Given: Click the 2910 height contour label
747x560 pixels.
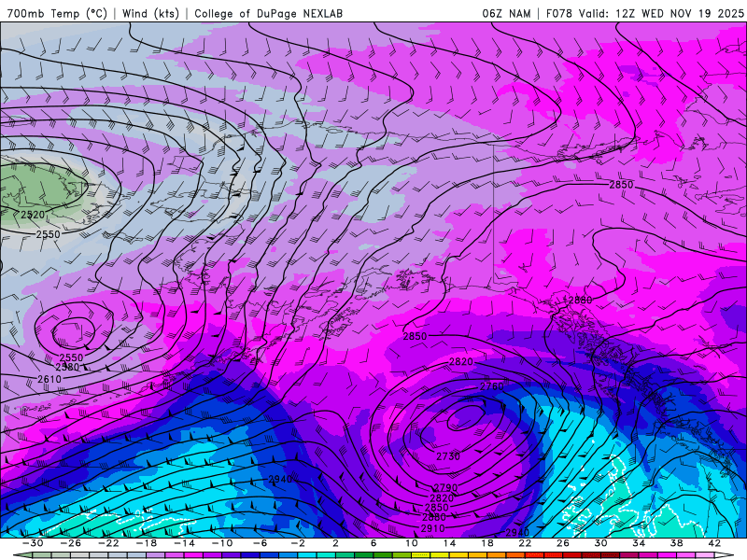Looking at the screenshot, I should point(432,528).
